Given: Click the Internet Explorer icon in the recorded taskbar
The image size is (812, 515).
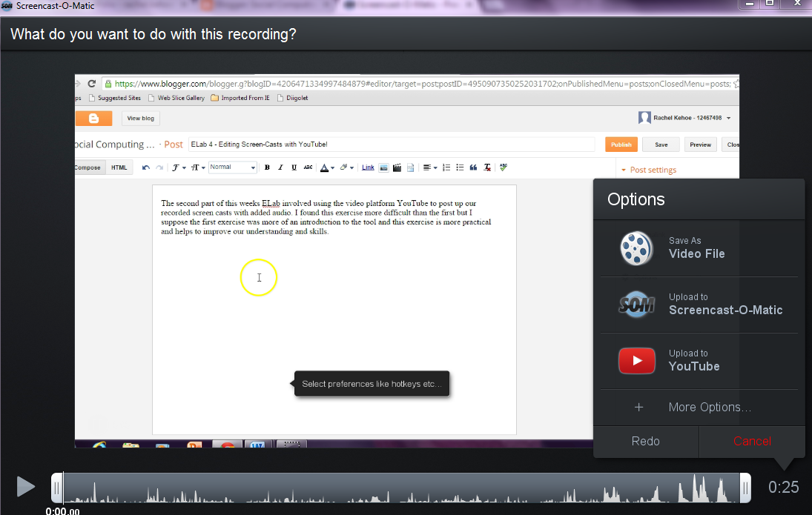Looking at the screenshot, I should tap(99, 445).
